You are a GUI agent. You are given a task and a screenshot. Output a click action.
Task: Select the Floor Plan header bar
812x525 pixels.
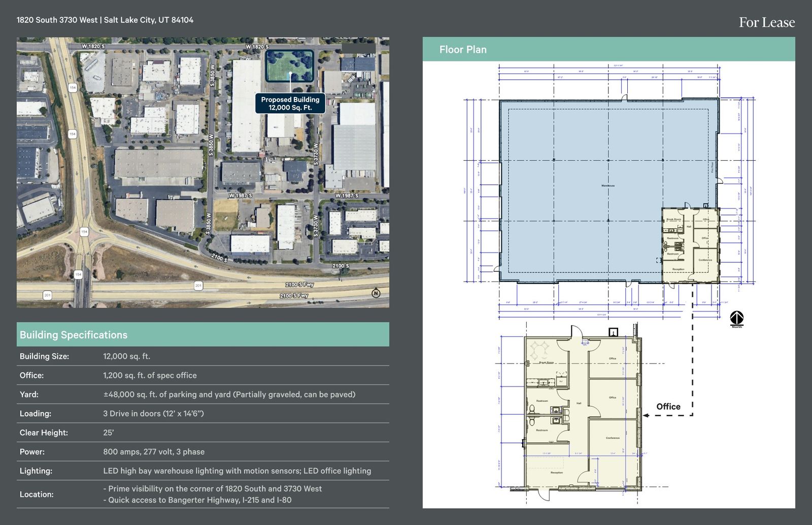tap(608, 50)
